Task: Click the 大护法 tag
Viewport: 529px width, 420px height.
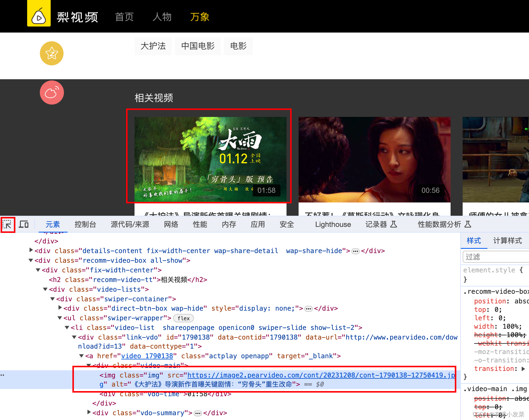Action: pyautogui.click(x=153, y=46)
